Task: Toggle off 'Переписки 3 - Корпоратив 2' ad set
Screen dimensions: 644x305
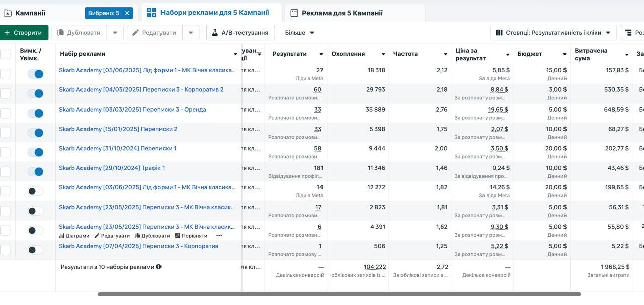Action: pyautogui.click(x=35, y=93)
